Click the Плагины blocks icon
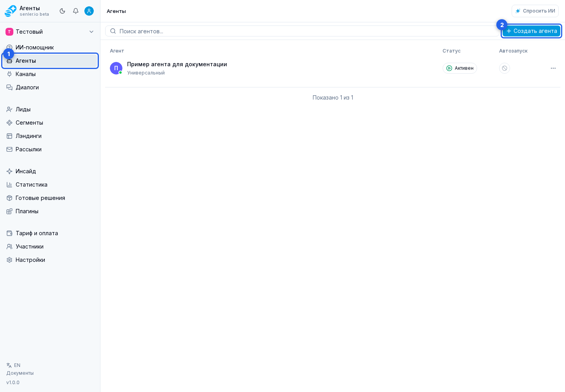The height and width of the screenshot is (392, 565). coord(9,211)
